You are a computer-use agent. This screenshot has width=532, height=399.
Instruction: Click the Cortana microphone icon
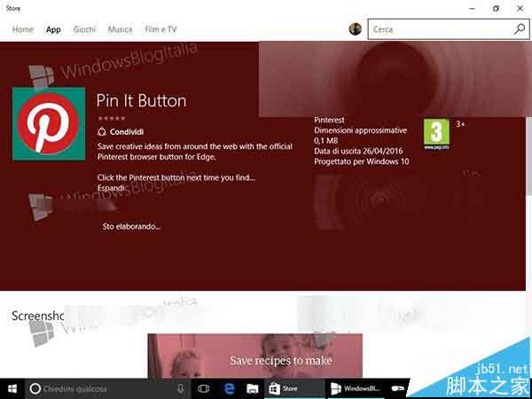[x=181, y=389]
